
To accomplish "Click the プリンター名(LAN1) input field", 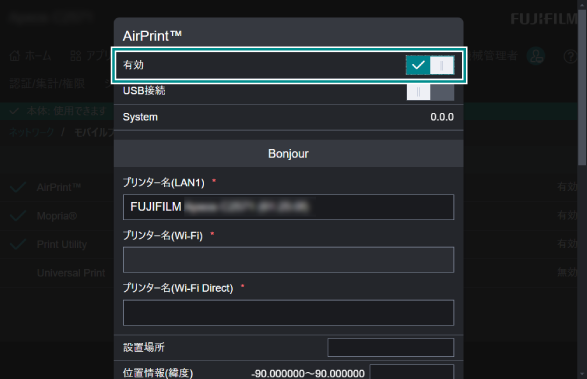I will tap(288, 207).
